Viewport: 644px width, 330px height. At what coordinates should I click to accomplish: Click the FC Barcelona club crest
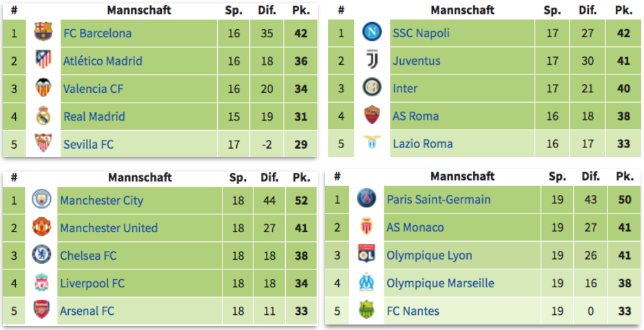(x=43, y=33)
